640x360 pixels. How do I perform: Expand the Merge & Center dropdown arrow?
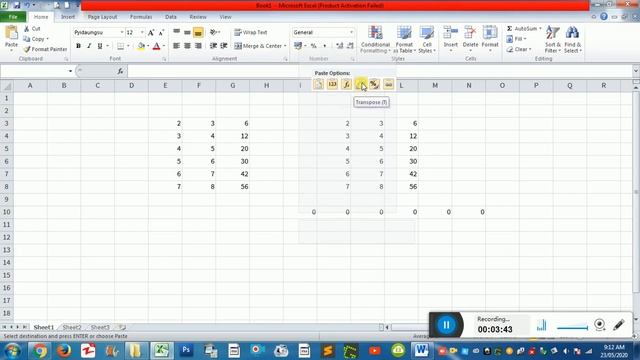click(x=285, y=46)
